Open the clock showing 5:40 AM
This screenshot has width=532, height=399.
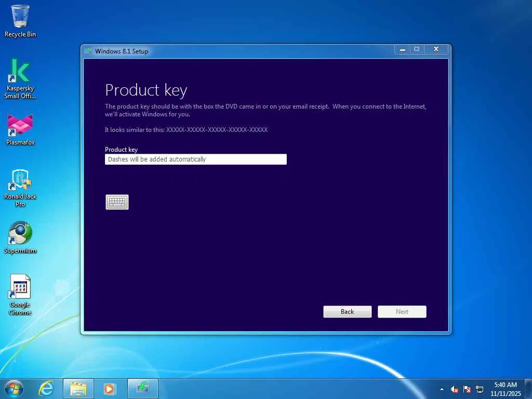pos(506,389)
